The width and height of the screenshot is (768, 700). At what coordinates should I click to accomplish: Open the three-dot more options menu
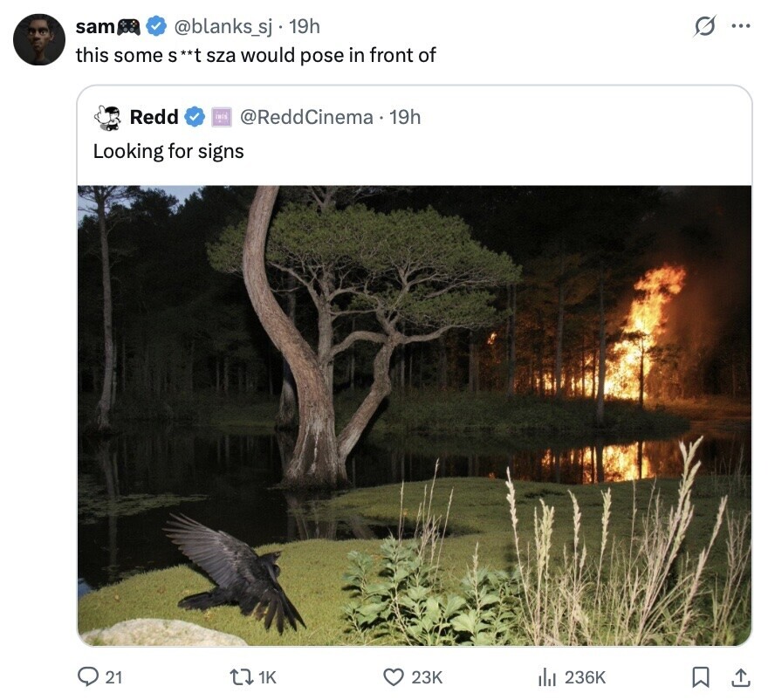(740, 27)
